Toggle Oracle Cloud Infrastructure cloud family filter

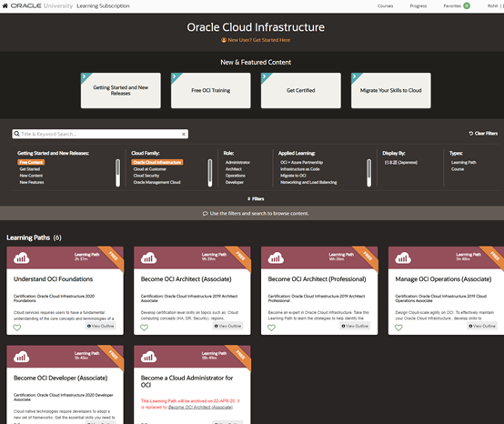click(157, 162)
